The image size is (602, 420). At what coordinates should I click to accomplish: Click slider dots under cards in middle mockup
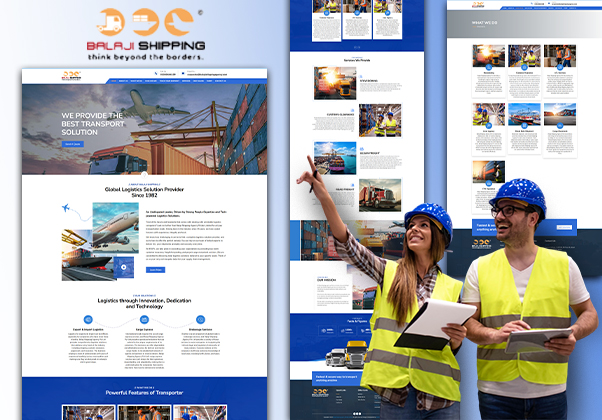click(x=357, y=47)
